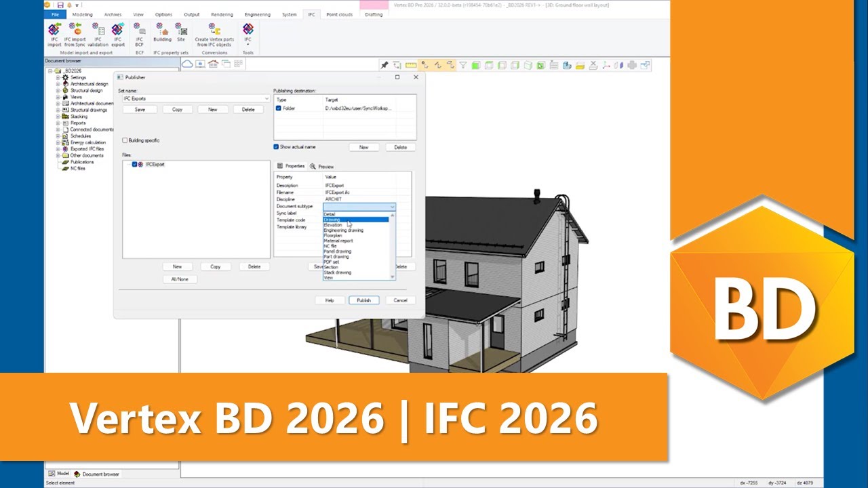Open the Properties tab in Publisher
The image size is (868, 488).
(291, 166)
